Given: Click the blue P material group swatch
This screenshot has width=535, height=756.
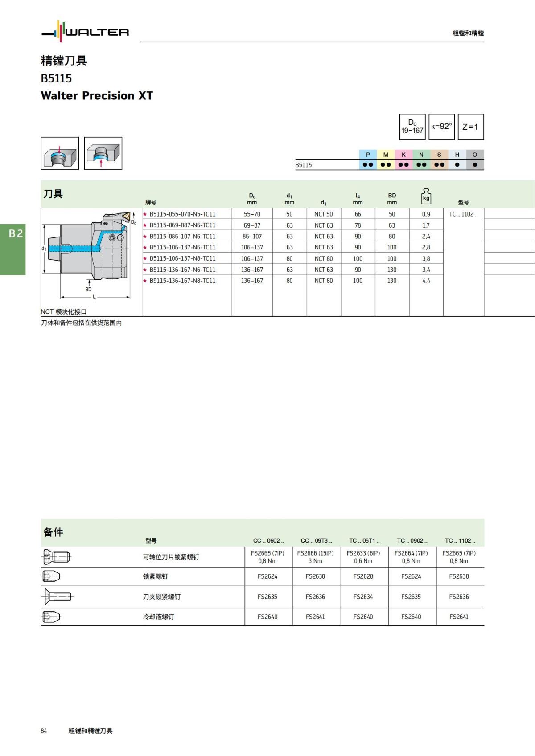Looking at the screenshot, I should tap(368, 159).
